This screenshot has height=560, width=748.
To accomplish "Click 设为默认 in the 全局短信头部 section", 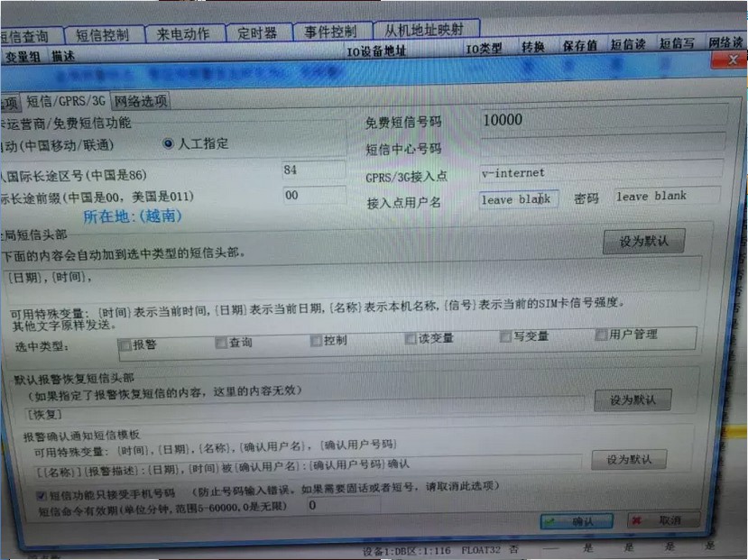I will tap(643, 242).
